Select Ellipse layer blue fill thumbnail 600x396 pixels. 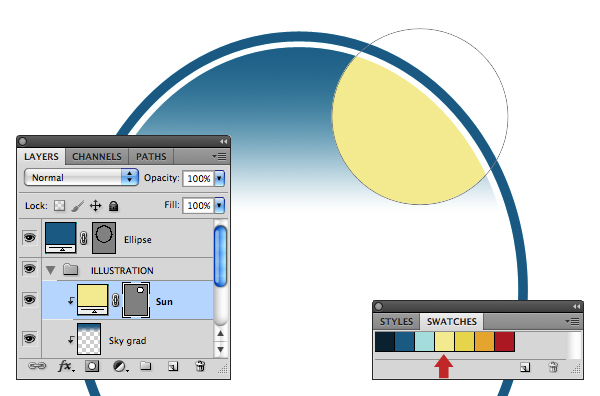click(60, 238)
